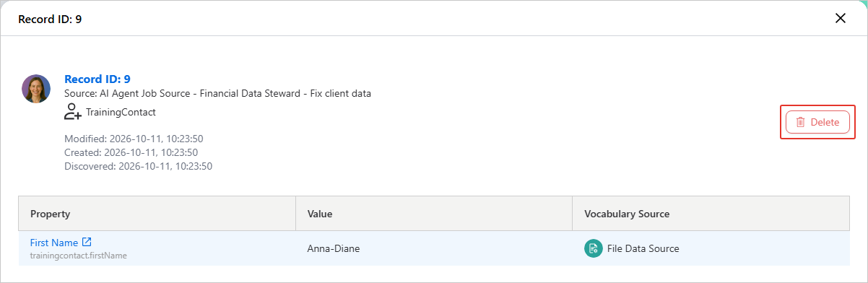Click the TrainingContact person-plus icon

[73, 112]
